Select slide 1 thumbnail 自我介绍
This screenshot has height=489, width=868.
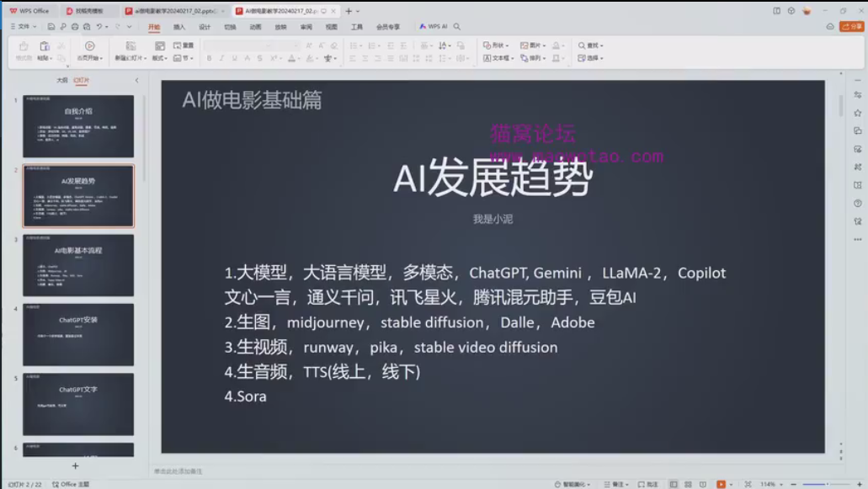coord(78,126)
